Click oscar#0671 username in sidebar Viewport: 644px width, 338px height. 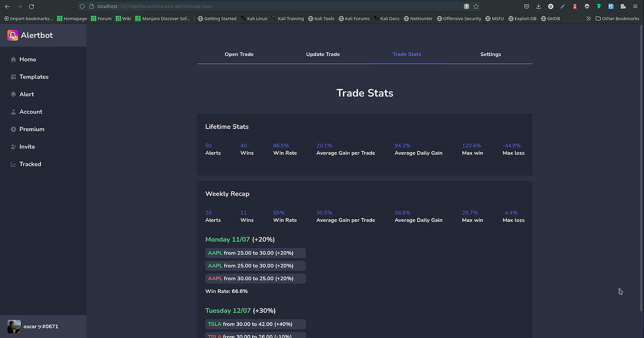click(x=41, y=327)
